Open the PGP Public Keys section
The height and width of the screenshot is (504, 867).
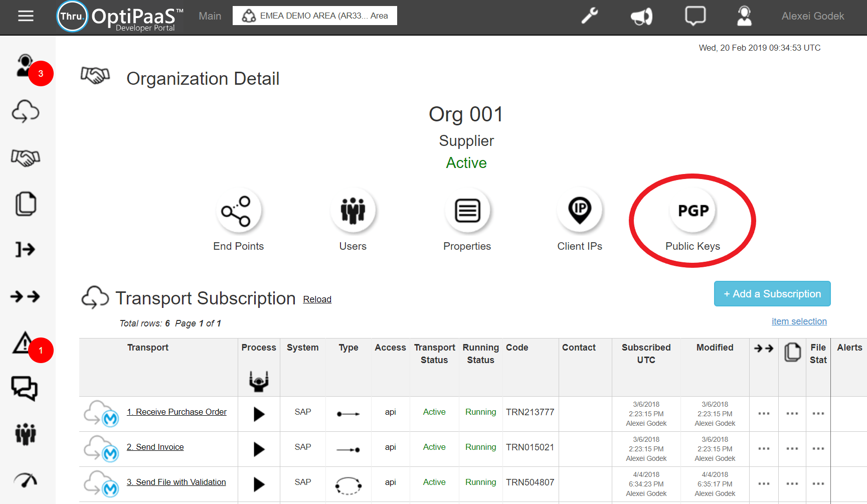pos(692,221)
